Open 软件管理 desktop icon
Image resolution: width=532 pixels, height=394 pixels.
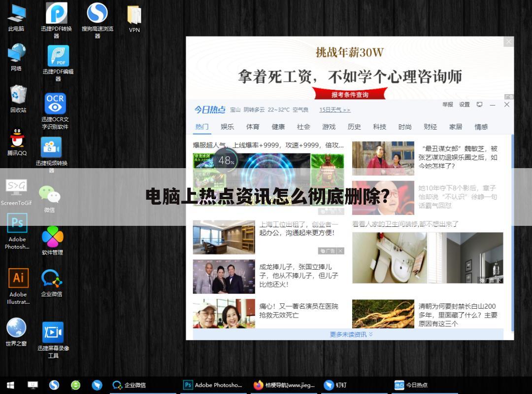point(52,241)
